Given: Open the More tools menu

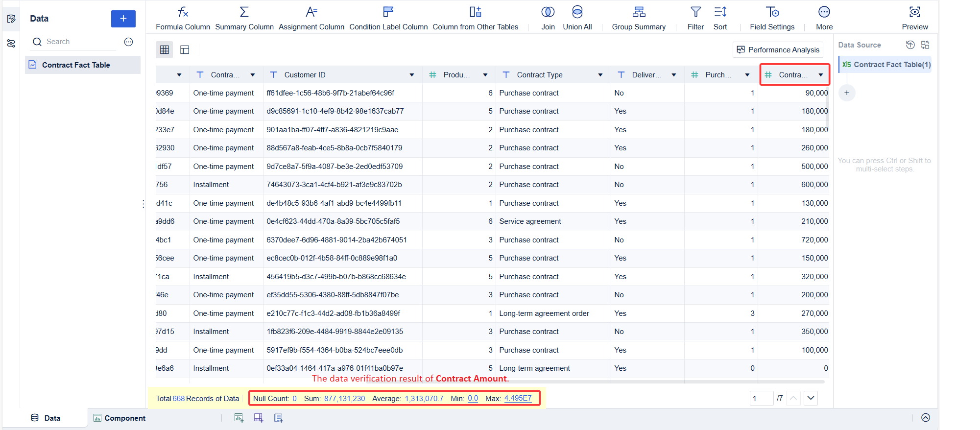Looking at the screenshot, I should coord(824,18).
